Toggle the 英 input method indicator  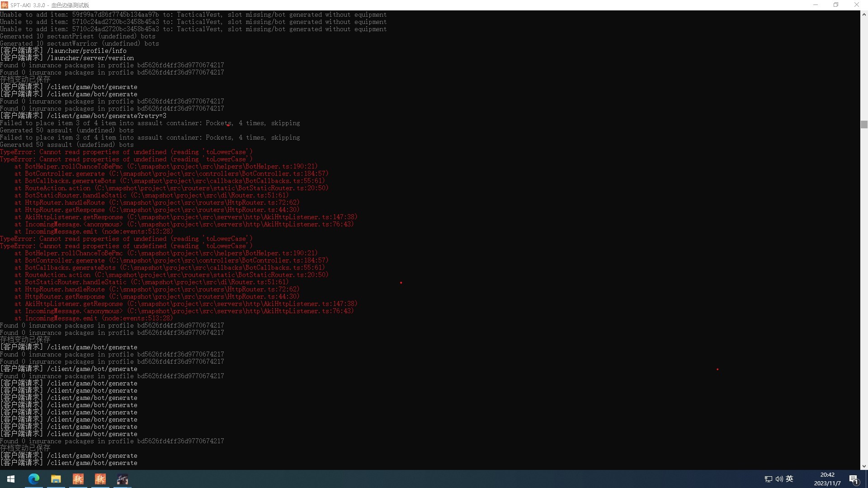coord(789,479)
